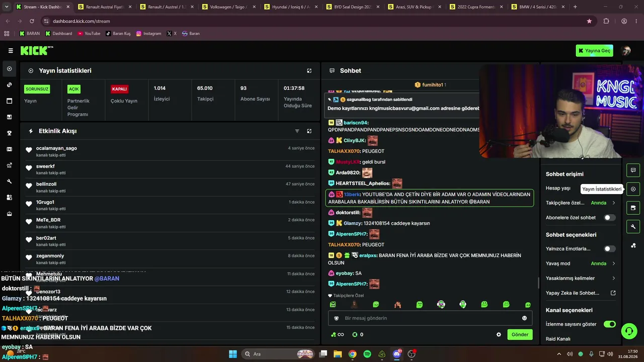Screen dimensions: 644x362
Task: Open the link icon in left sidebar
Action: 10,85
